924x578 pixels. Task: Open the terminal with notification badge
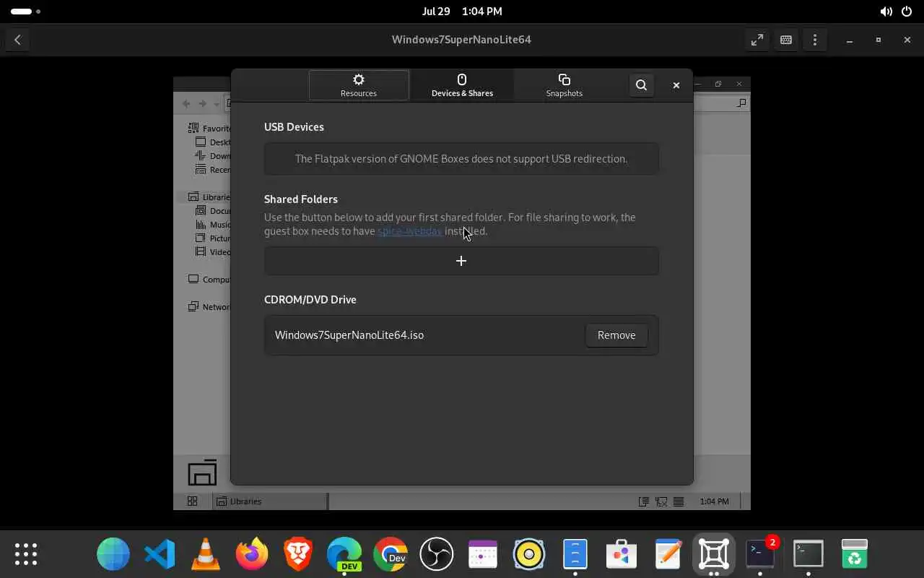760,554
